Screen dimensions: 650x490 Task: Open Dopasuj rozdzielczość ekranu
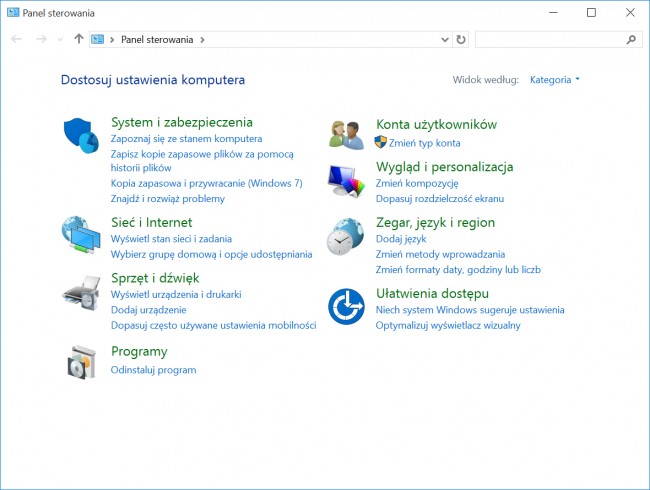pos(440,199)
